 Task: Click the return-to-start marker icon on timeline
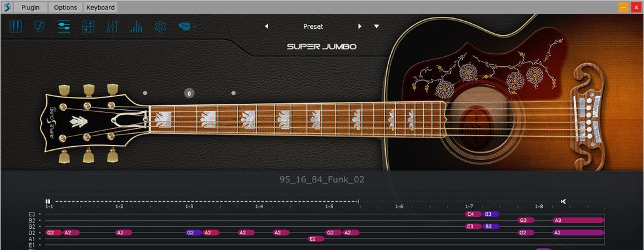pos(563,201)
